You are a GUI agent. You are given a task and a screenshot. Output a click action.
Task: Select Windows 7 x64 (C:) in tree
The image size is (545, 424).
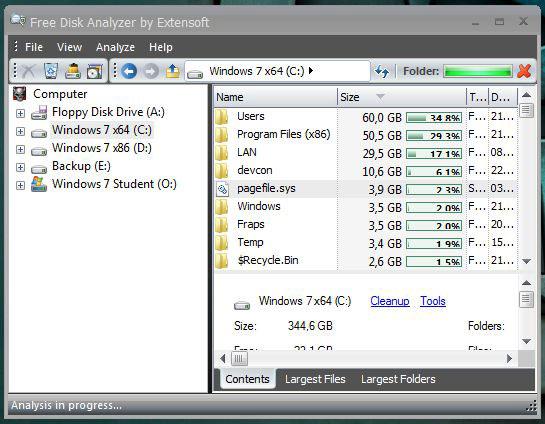tap(102, 130)
